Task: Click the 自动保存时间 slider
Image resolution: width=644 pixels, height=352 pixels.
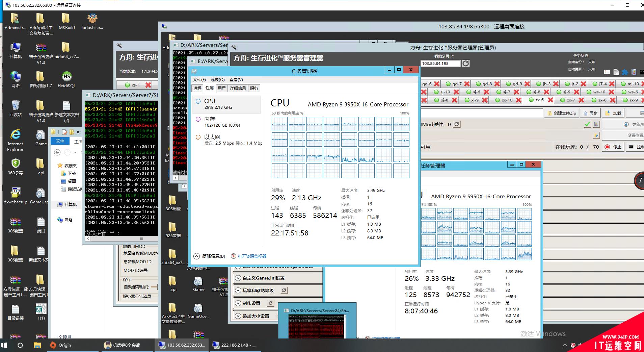Action: 155,287
